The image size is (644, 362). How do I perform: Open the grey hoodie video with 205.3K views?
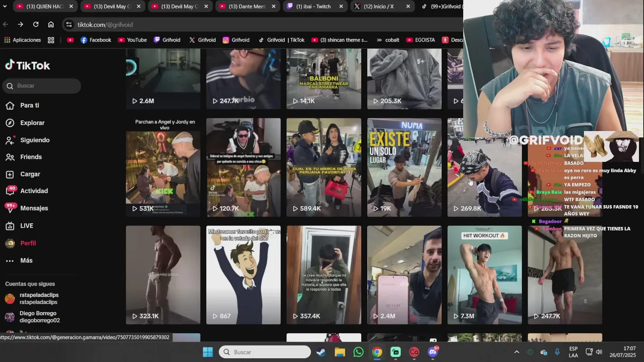pos(405,79)
